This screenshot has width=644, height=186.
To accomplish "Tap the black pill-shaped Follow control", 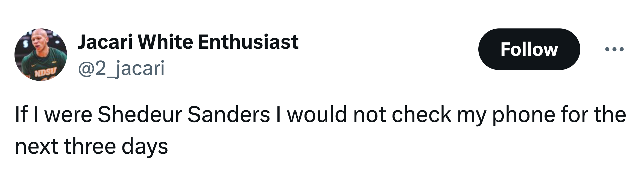I will pos(529,49).
